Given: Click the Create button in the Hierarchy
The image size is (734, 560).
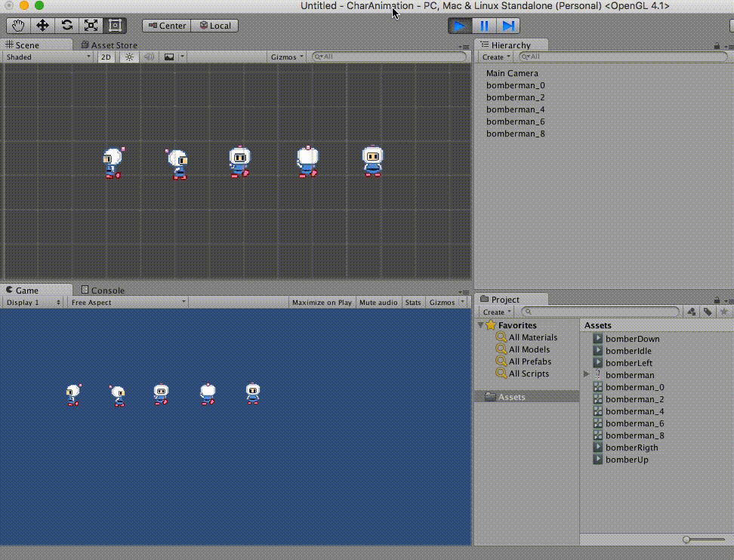Looking at the screenshot, I should (x=495, y=56).
